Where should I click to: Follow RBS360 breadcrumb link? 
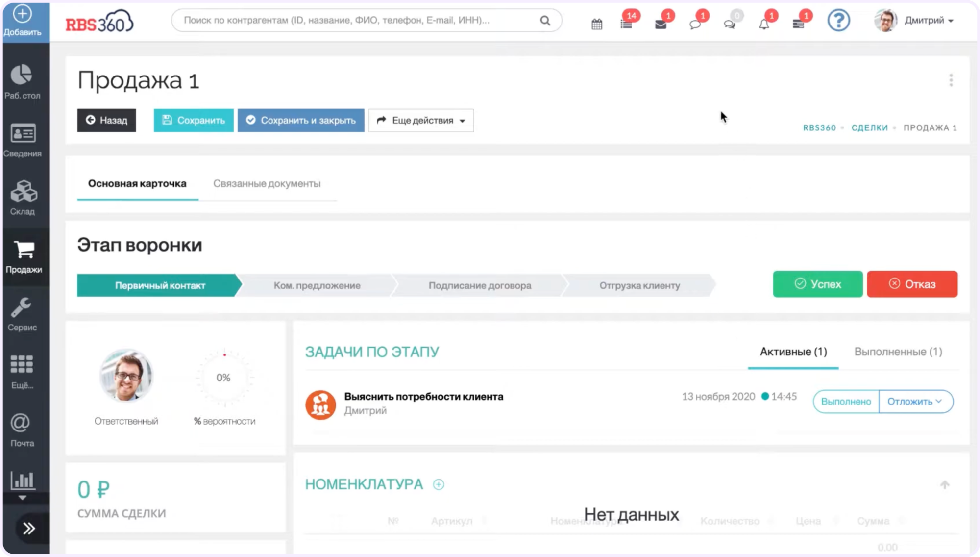point(819,128)
